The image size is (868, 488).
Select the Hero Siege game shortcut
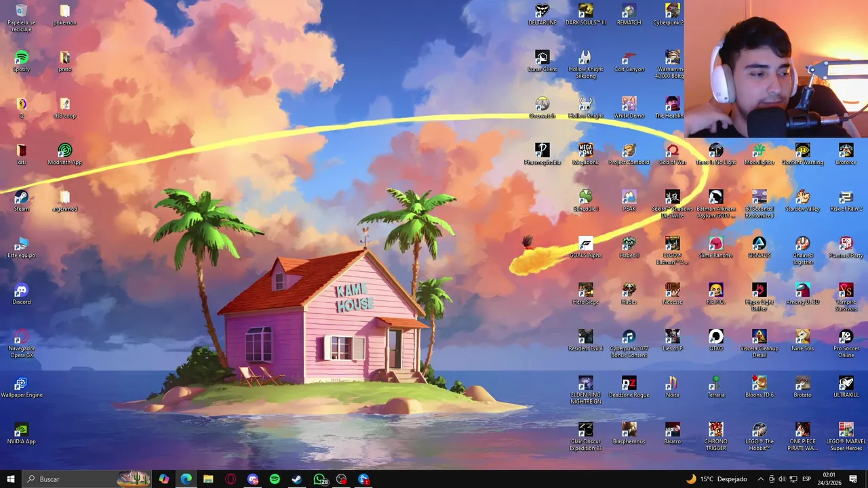585,294
